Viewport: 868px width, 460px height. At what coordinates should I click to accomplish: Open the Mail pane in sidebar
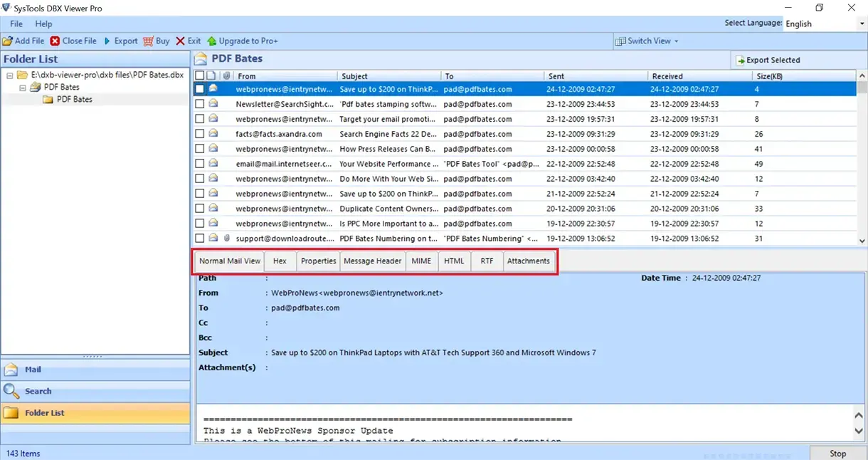(95, 370)
